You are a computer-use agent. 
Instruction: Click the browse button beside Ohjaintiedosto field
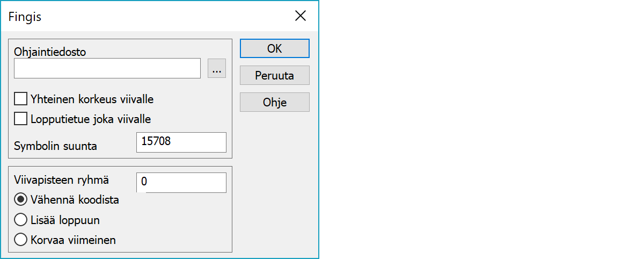point(217,69)
